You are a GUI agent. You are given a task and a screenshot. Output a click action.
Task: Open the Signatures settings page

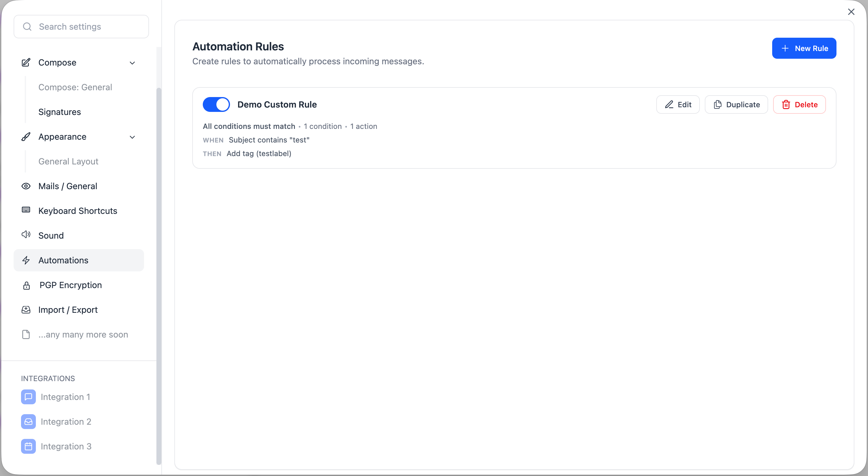[60, 112]
